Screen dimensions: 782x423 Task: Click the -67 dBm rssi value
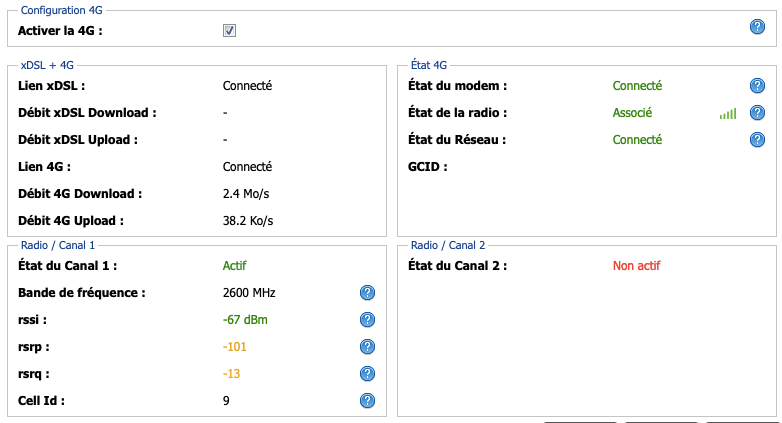[245, 320]
